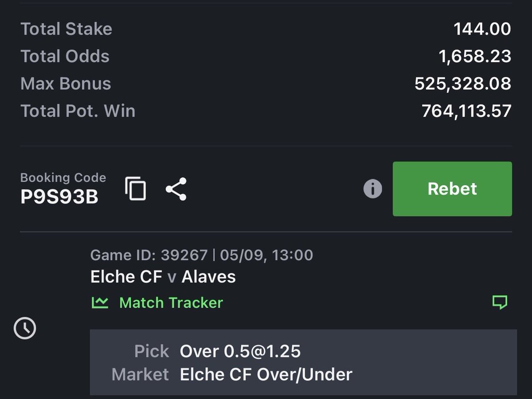Tap Total Pot. Win amount 764,113.57
Image resolution: width=532 pixels, height=399 pixels.
(466, 111)
